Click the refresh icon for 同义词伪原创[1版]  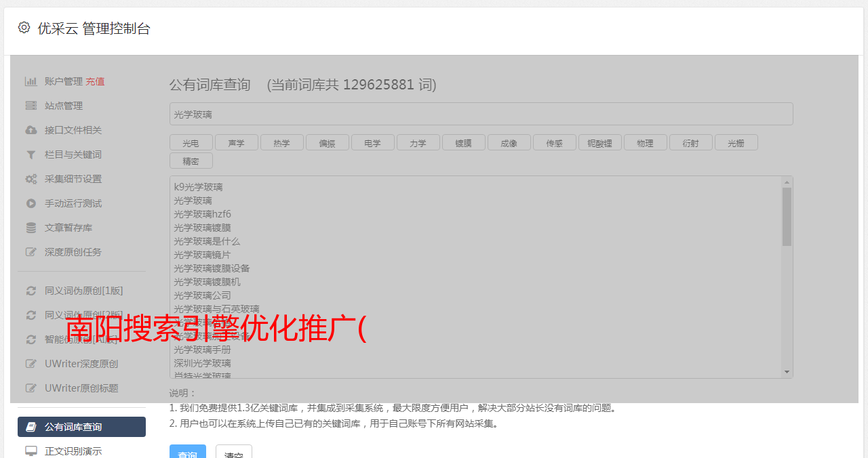click(31, 291)
